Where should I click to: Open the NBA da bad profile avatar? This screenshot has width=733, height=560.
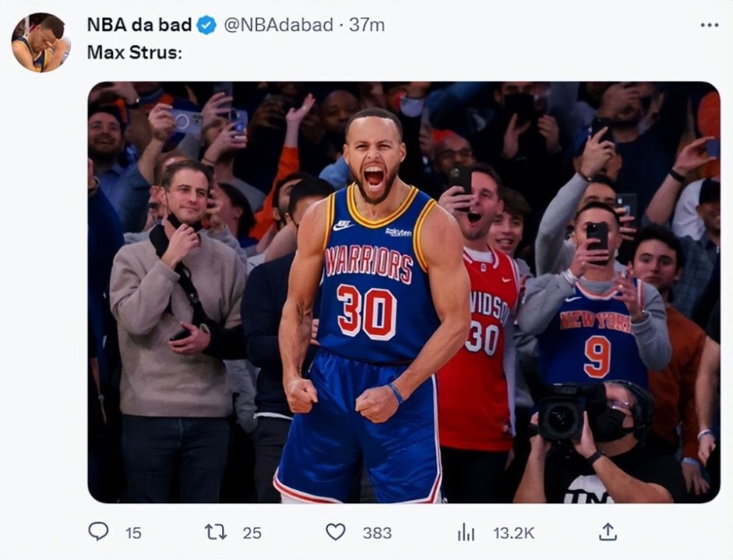pos(40,43)
